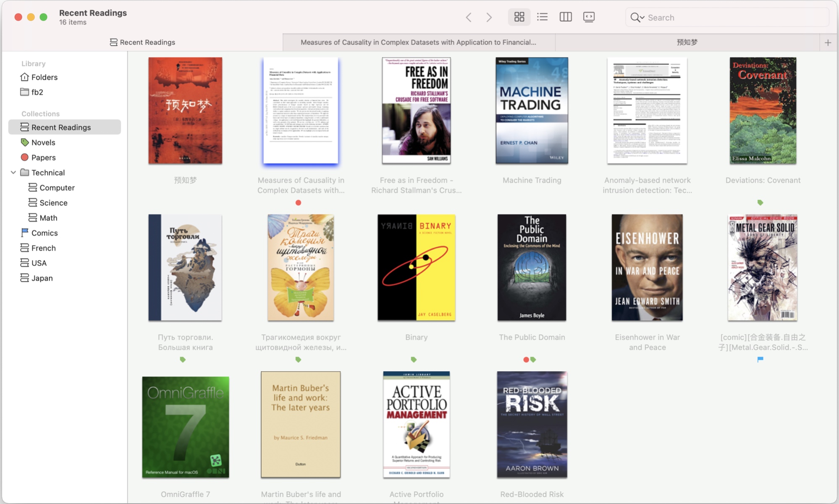Select Anomaly-based network intrusion detection thumbnail
839x504 pixels.
pyautogui.click(x=647, y=111)
